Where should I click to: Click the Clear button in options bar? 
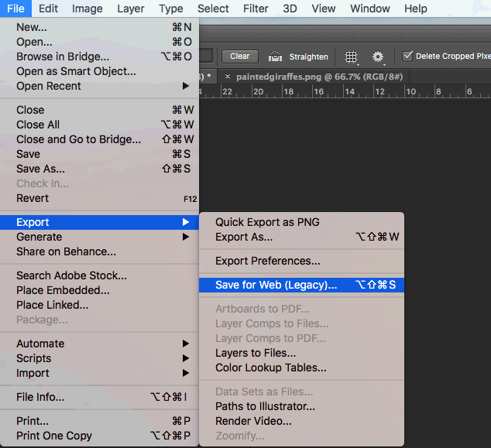240,56
